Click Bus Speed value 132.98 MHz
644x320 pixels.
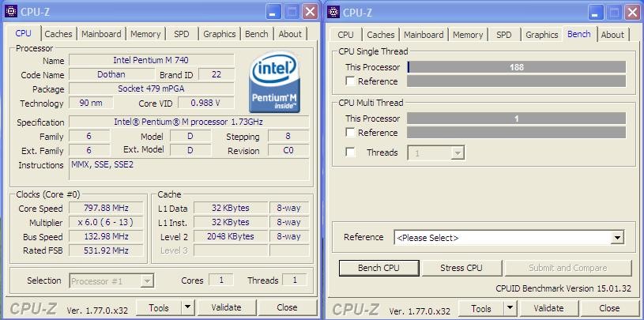106,236
